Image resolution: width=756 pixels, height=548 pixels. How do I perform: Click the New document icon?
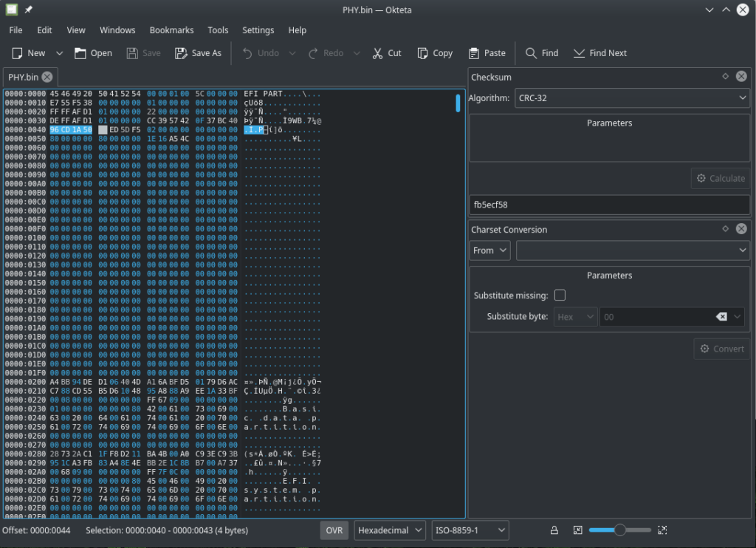(x=17, y=53)
